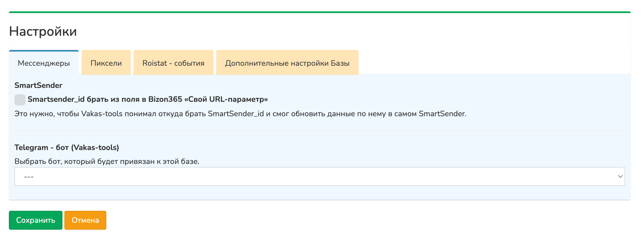The height and width of the screenshot is (233, 644).
Task: Click the Настройки page heading
Action: pos(43,31)
